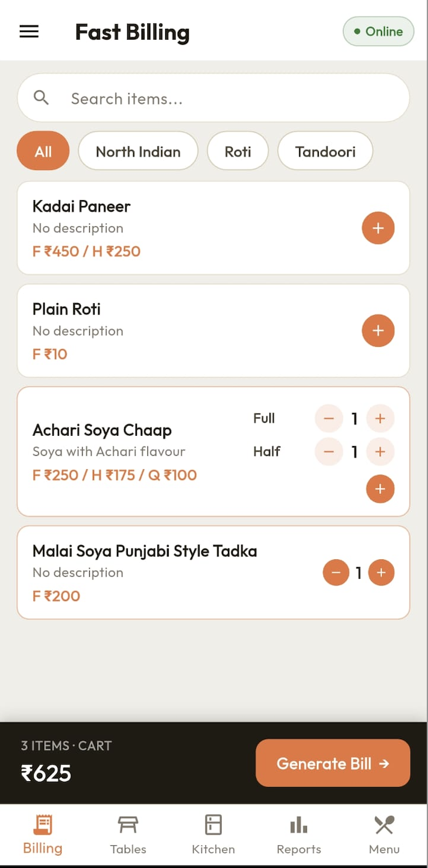Switch to the Kitchen tab

tap(213, 835)
